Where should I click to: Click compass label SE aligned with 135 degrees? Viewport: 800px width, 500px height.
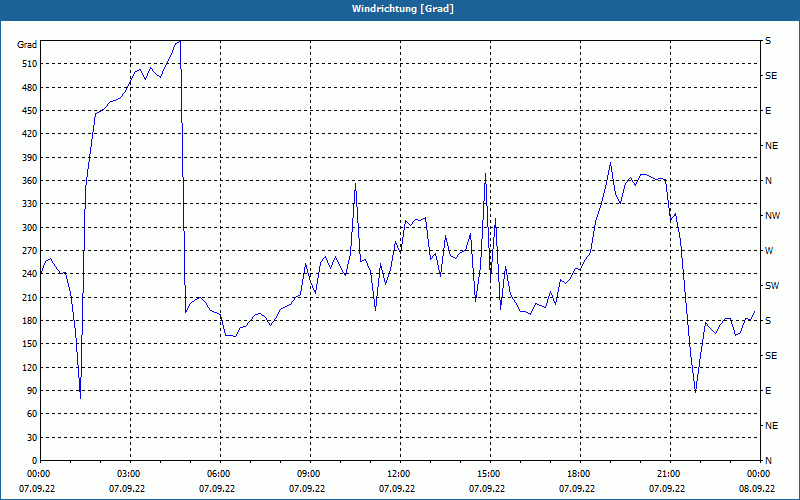click(771, 356)
